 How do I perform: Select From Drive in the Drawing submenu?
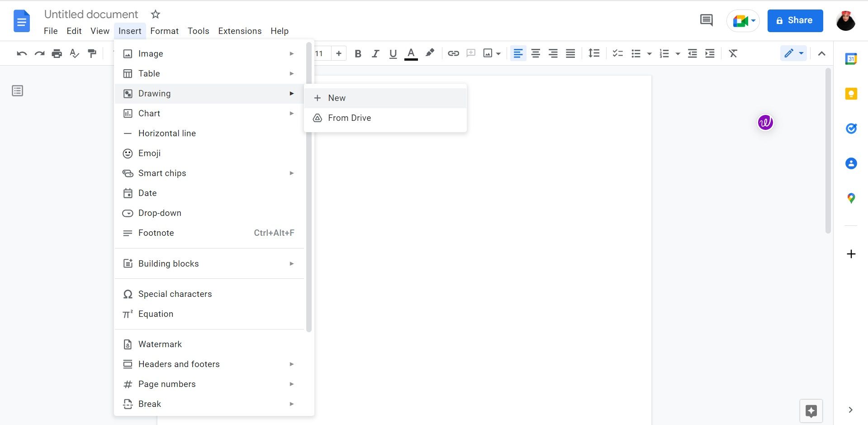(x=349, y=118)
